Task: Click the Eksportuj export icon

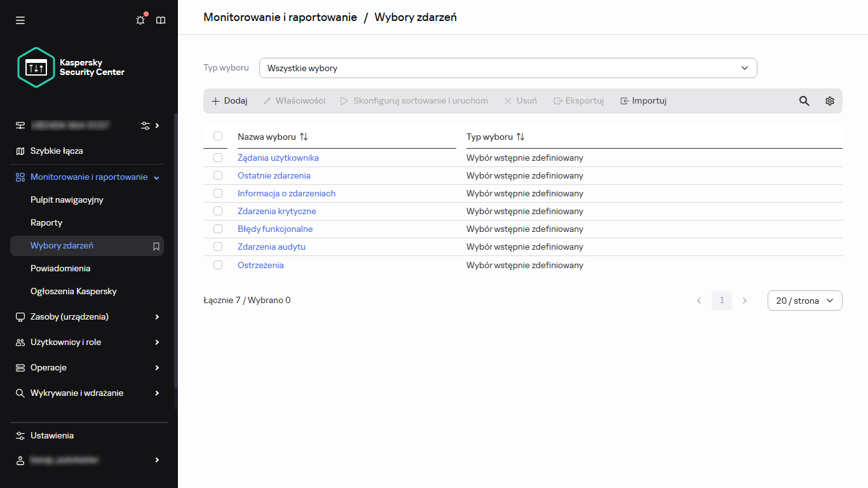Action: pyautogui.click(x=578, y=100)
